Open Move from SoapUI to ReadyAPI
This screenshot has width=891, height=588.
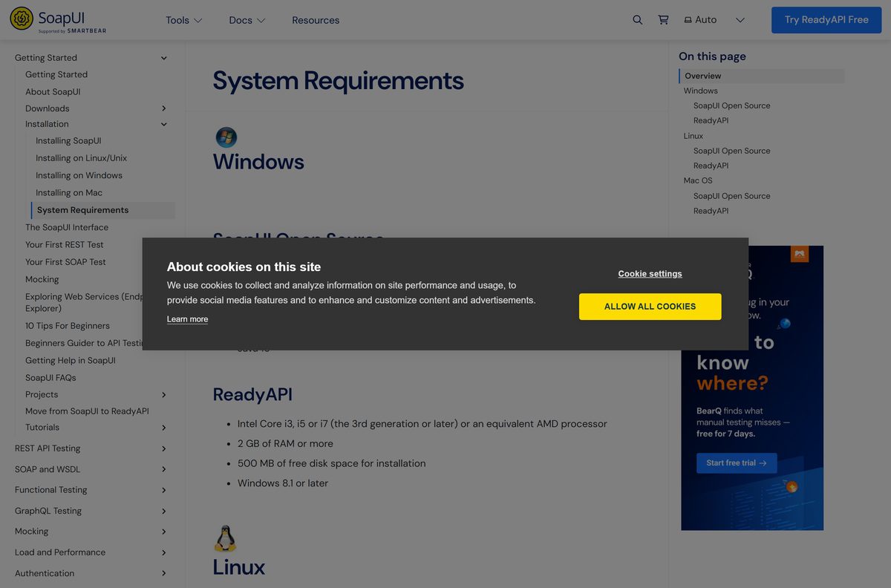pyautogui.click(x=87, y=411)
